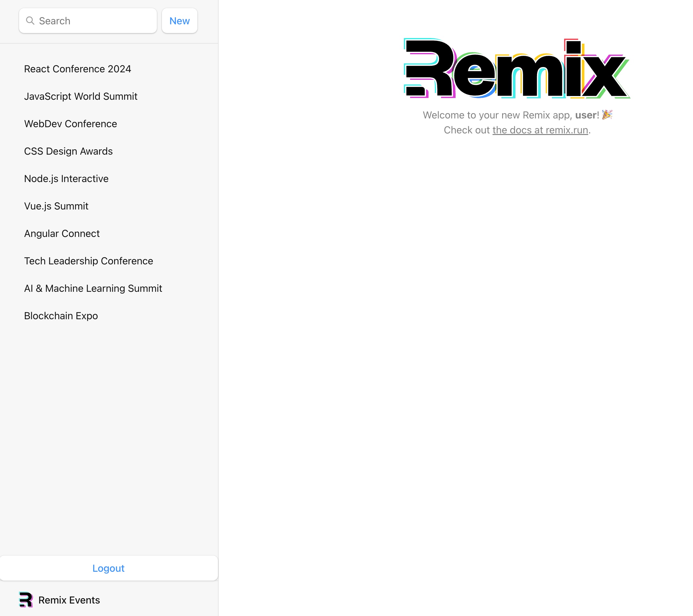Open the docs at remix.run link
693x616 pixels.
point(540,130)
